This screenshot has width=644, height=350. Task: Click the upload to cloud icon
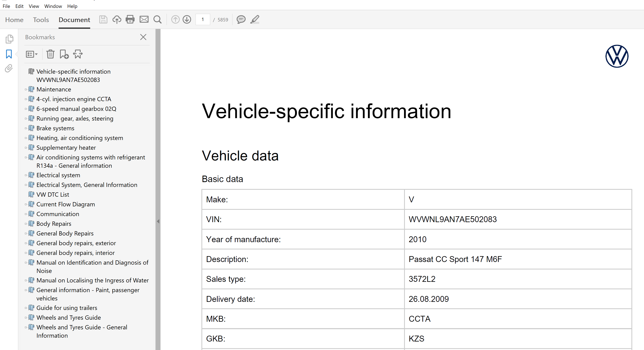117,19
